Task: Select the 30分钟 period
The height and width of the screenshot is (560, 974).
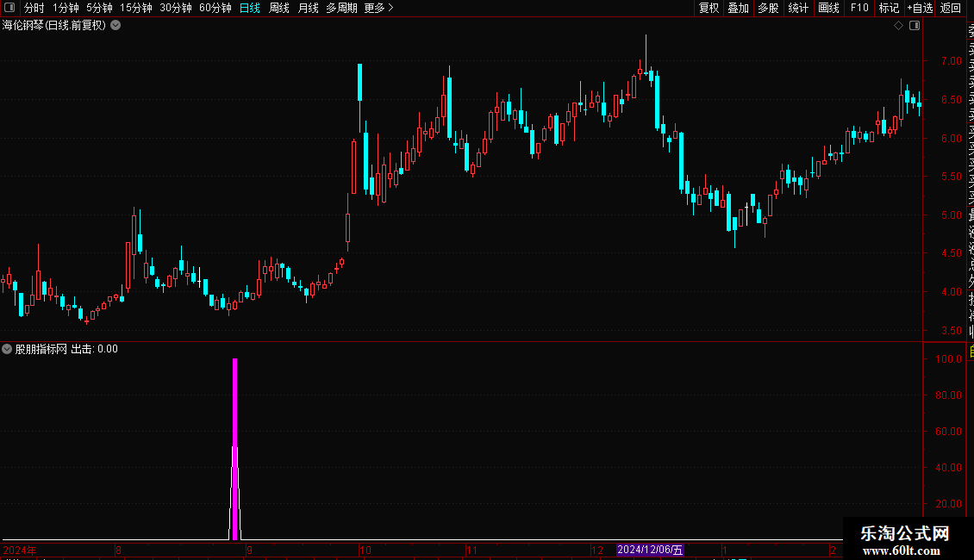Action: (x=175, y=8)
